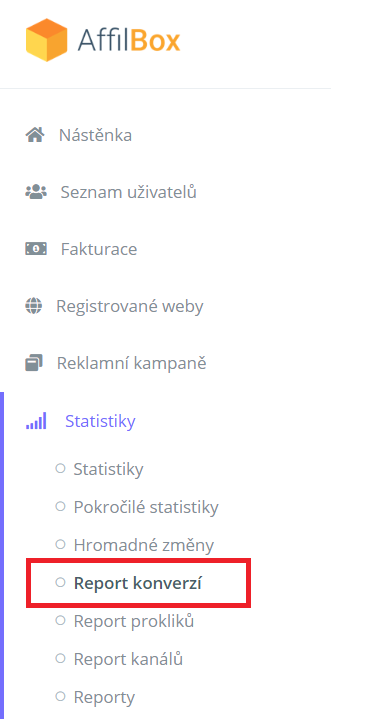
Task: Open the Reklamní kampaně section
Action: click(x=131, y=363)
